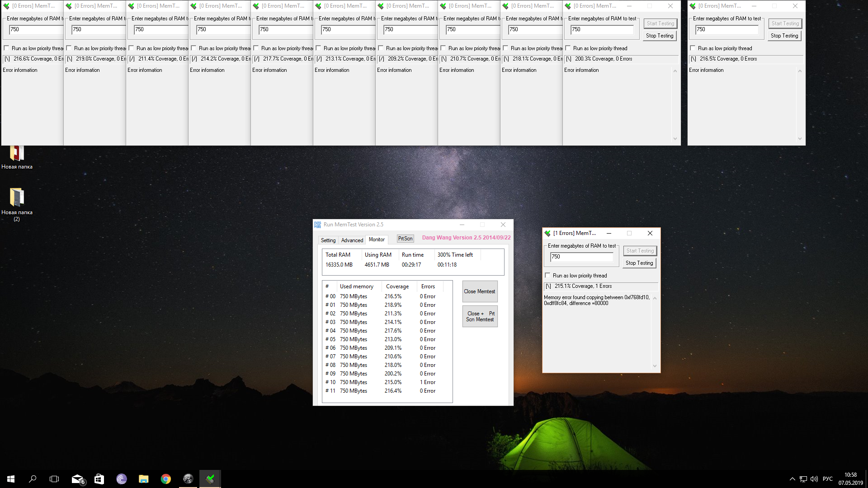868x488 pixels.
Task: Check low priority thread in rightmost MemTest window
Action: 693,48
